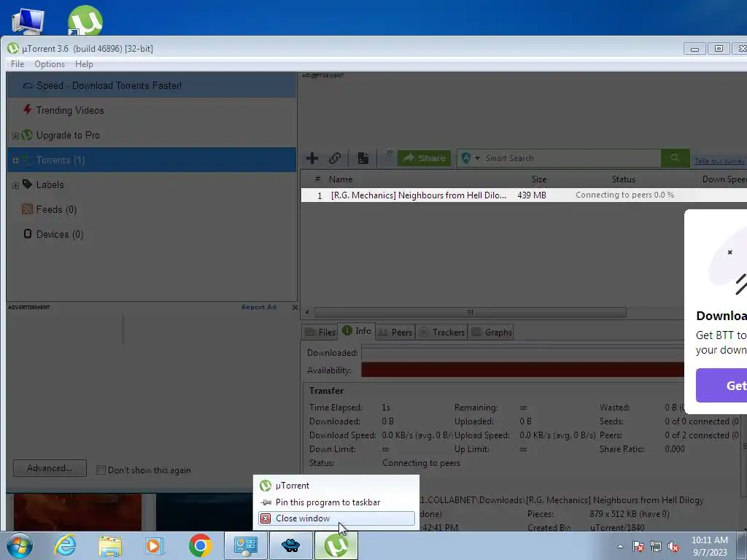Open Trending Videos in sidebar
The width and height of the screenshot is (747, 560).
pos(70,111)
